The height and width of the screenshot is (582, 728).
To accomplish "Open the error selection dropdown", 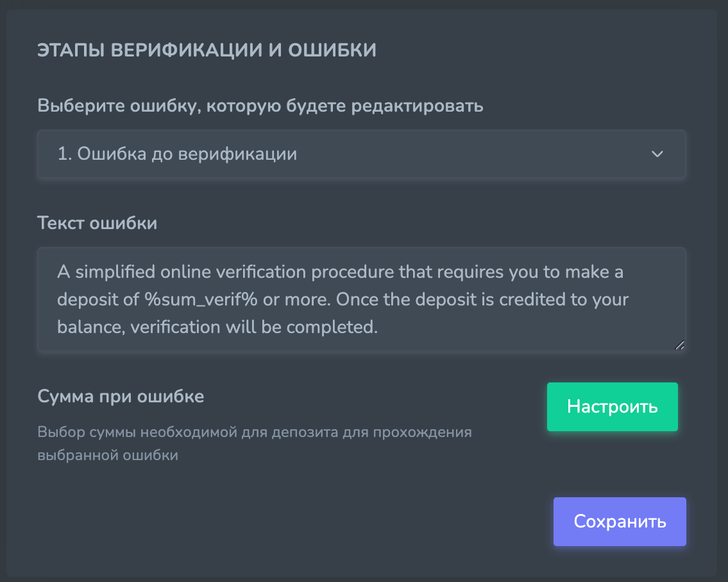I will point(361,154).
